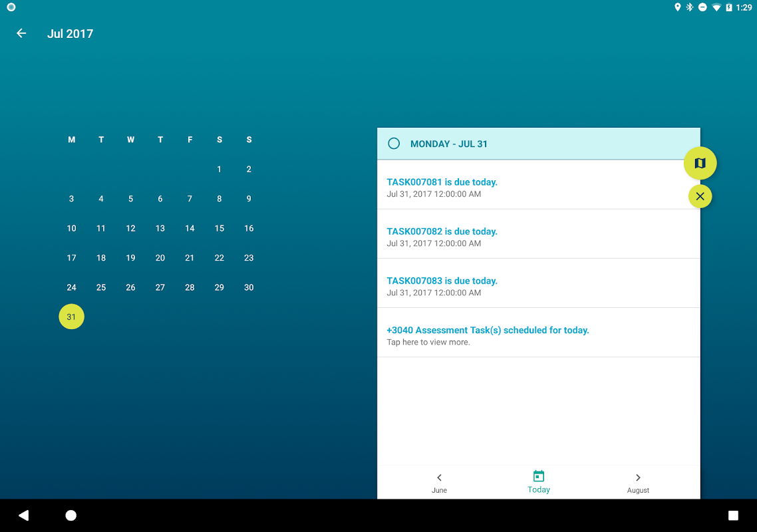The image size is (757, 532).
Task: Pick the 22nd in July
Action: (x=219, y=258)
